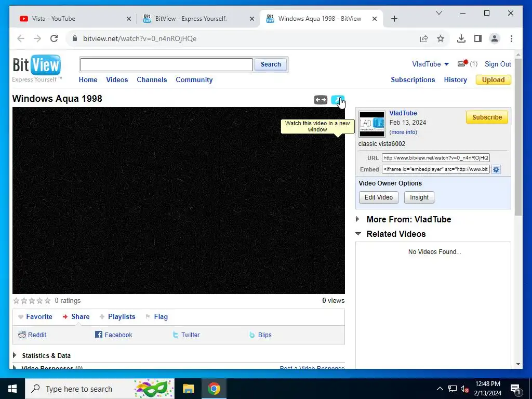This screenshot has width=532, height=399.
Task: Click the taskbar volume icon
Action: [x=464, y=389]
